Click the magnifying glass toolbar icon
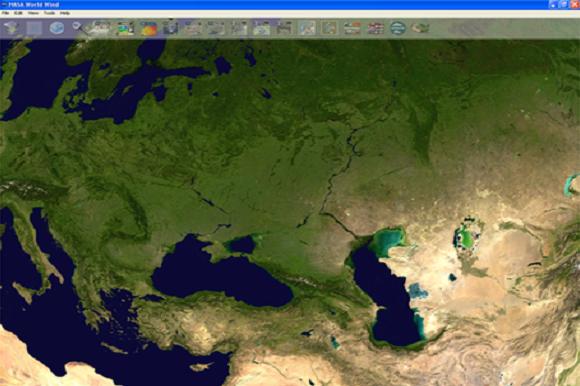 pyautogui.click(x=79, y=28)
